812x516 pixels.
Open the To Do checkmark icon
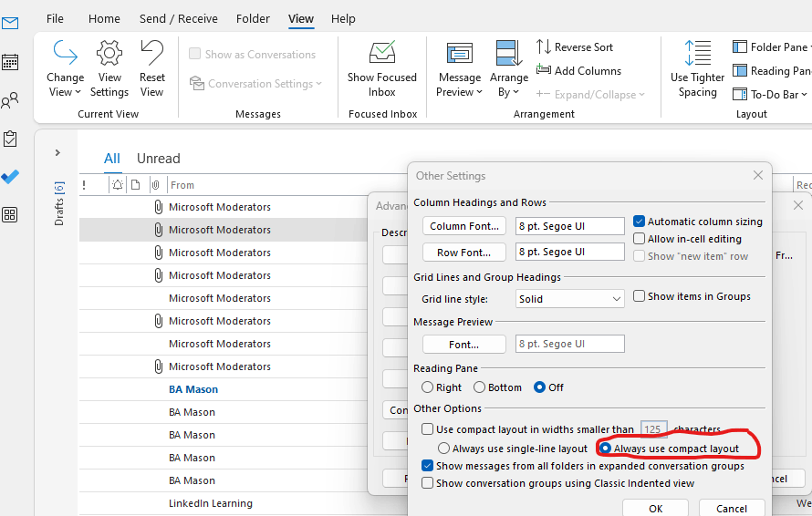tap(10, 177)
